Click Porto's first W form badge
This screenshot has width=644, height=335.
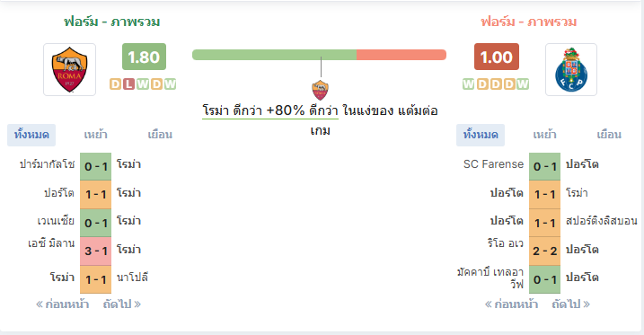(469, 84)
